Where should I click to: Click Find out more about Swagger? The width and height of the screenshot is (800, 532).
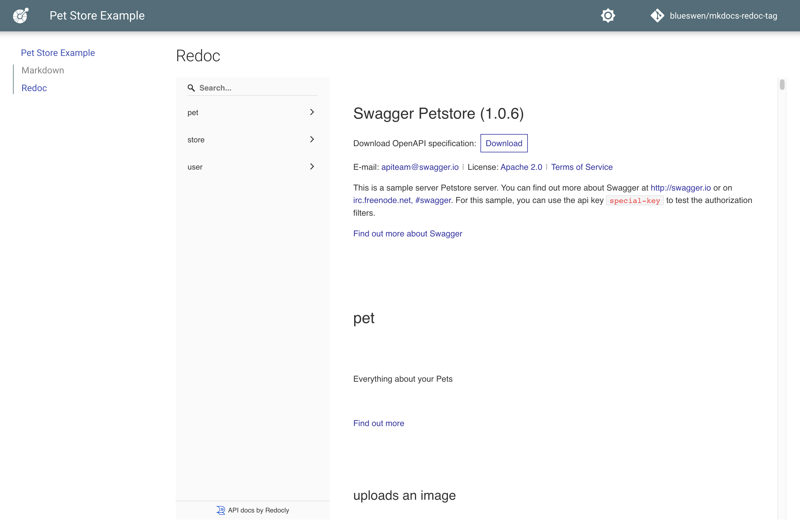click(407, 233)
